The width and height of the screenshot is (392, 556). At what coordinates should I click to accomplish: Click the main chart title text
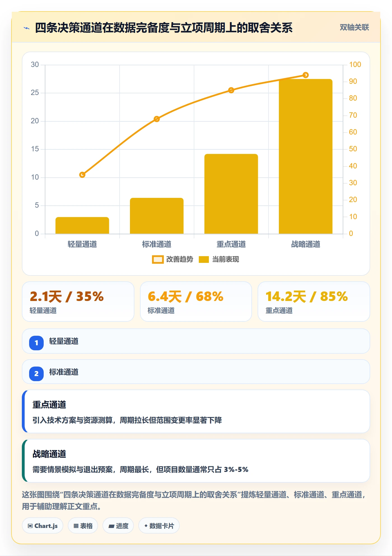point(164,28)
